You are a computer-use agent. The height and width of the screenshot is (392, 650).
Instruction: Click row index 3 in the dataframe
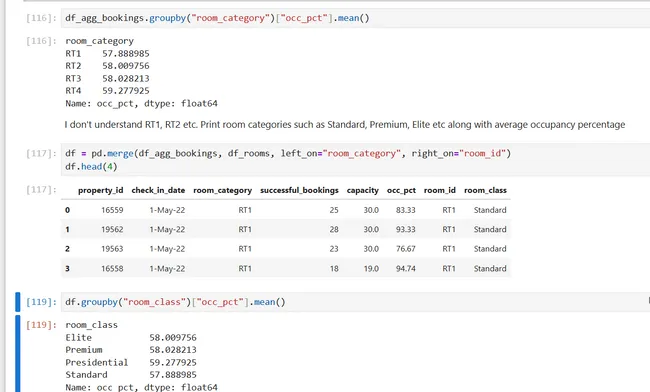68,269
